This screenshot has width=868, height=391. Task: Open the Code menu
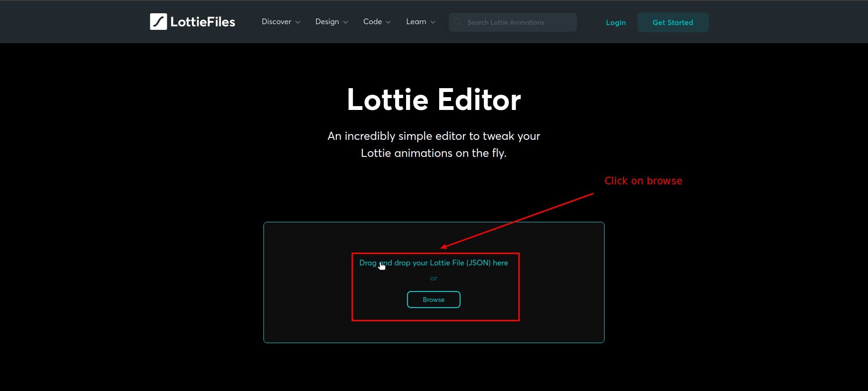[x=372, y=22]
